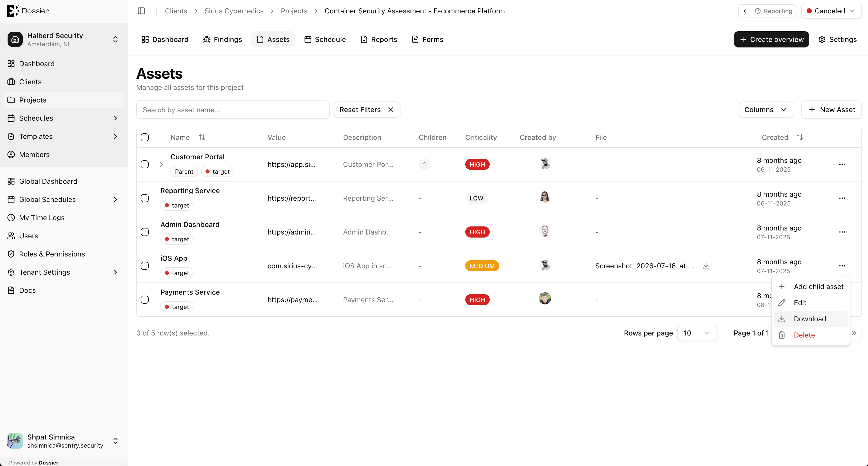The image size is (868, 466).
Task: Click the Create overview button
Action: [771, 39]
